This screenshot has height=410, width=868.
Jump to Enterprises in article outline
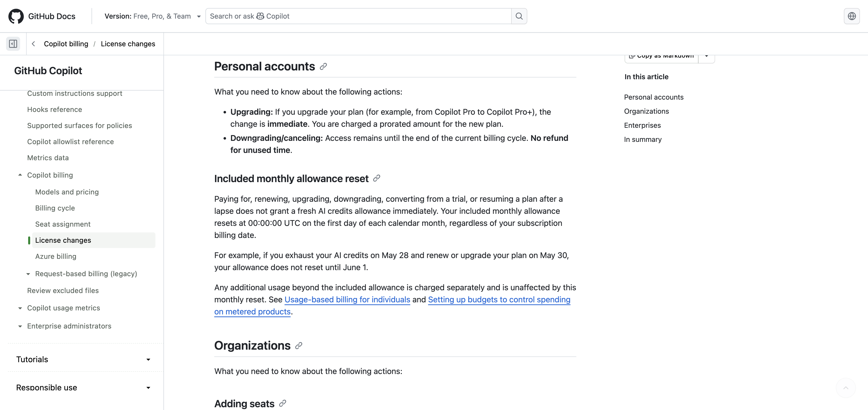642,126
